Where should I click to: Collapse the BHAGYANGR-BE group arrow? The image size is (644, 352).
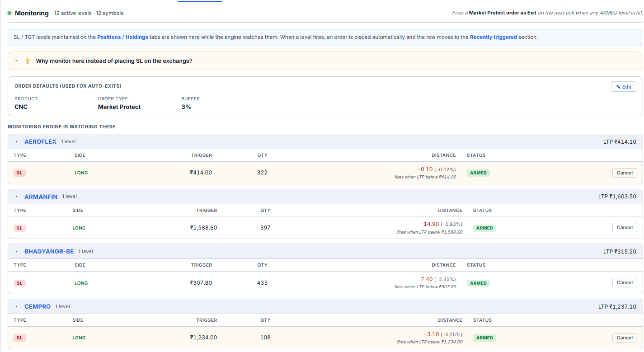click(16, 251)
